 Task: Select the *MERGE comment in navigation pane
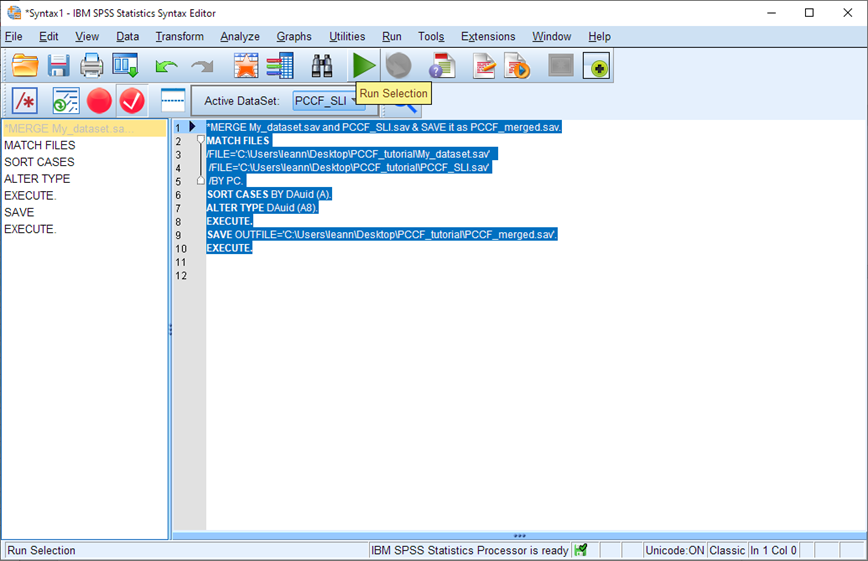tap(84, 128)
